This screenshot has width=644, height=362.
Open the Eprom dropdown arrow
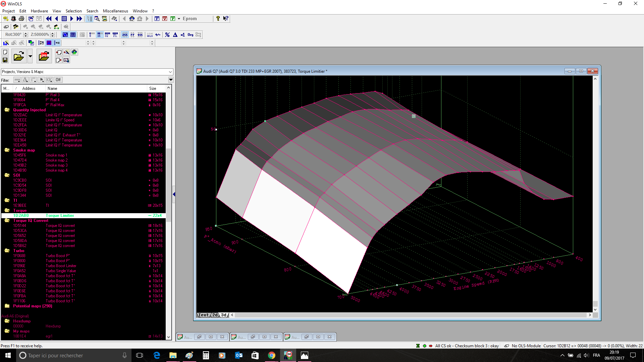tap(179, 19)
